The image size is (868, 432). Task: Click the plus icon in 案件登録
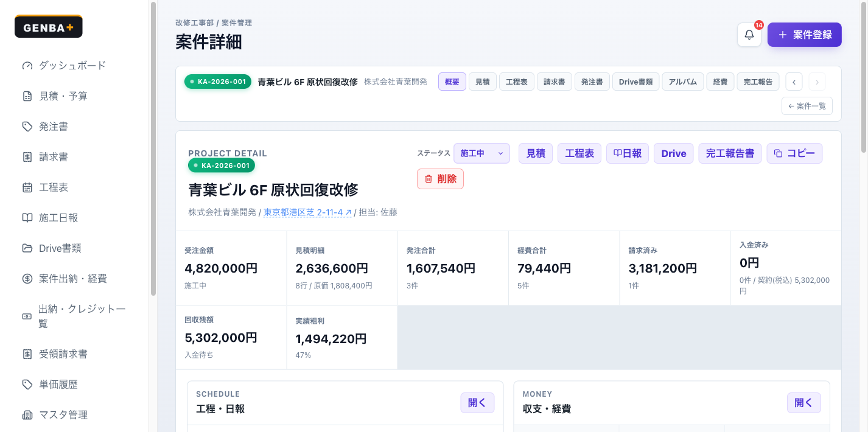[x=783, y=35]
